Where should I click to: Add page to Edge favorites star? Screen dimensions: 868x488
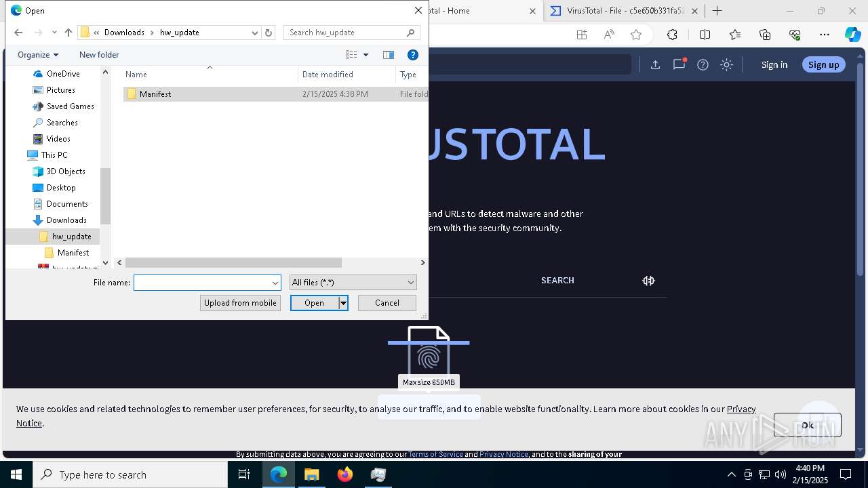coord(635,35)
